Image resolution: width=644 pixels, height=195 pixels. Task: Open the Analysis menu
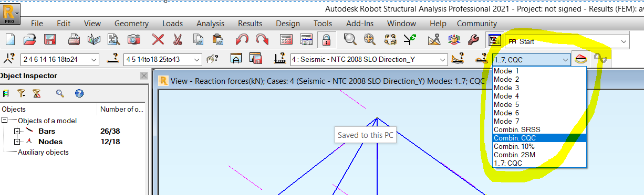pos(210,24)
